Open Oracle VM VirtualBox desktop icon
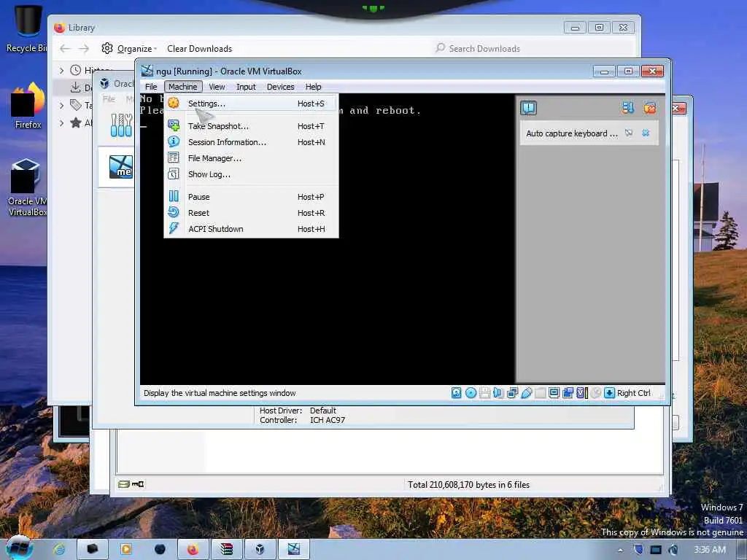This screenshot has width=747, height=560. (x=27, y=187)
